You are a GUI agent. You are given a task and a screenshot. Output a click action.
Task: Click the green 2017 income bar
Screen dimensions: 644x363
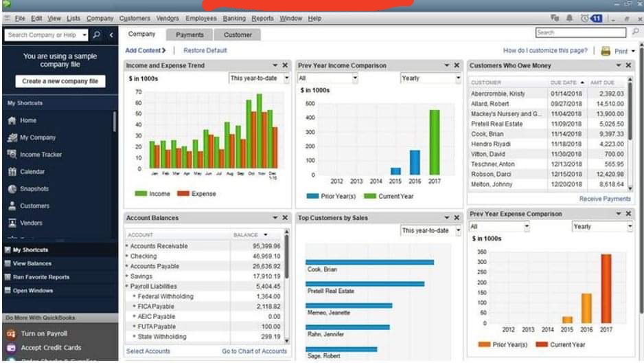[435, 142]
